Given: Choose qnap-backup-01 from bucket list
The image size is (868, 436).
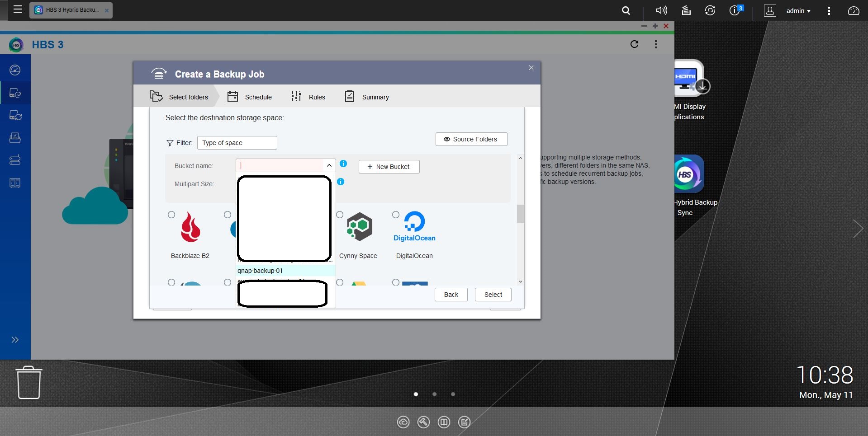Looking at the screenshot, I should (260, 271).
